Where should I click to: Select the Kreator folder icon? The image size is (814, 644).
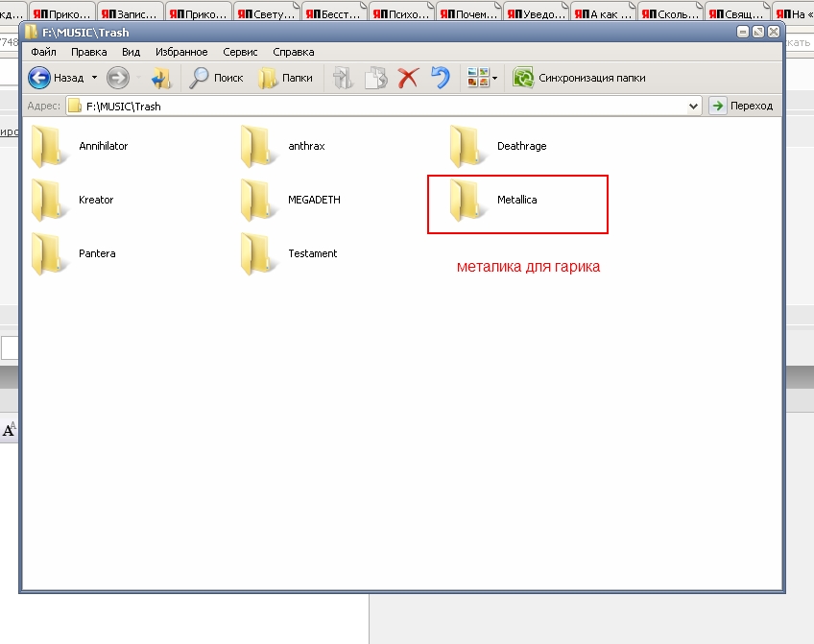50,201
